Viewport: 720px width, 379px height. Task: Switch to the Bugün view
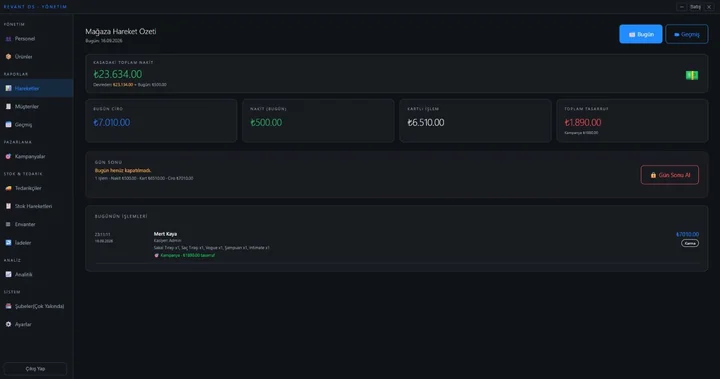tap(641, 34)
